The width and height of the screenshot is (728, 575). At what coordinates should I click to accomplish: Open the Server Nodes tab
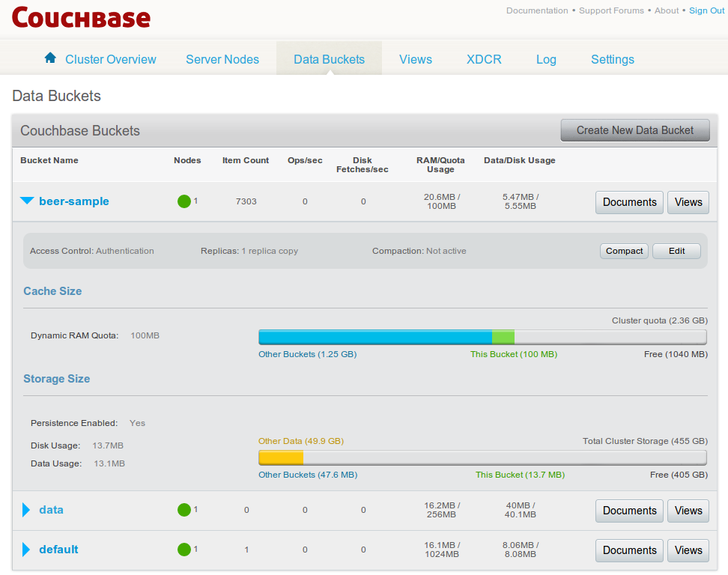[222, 59]
